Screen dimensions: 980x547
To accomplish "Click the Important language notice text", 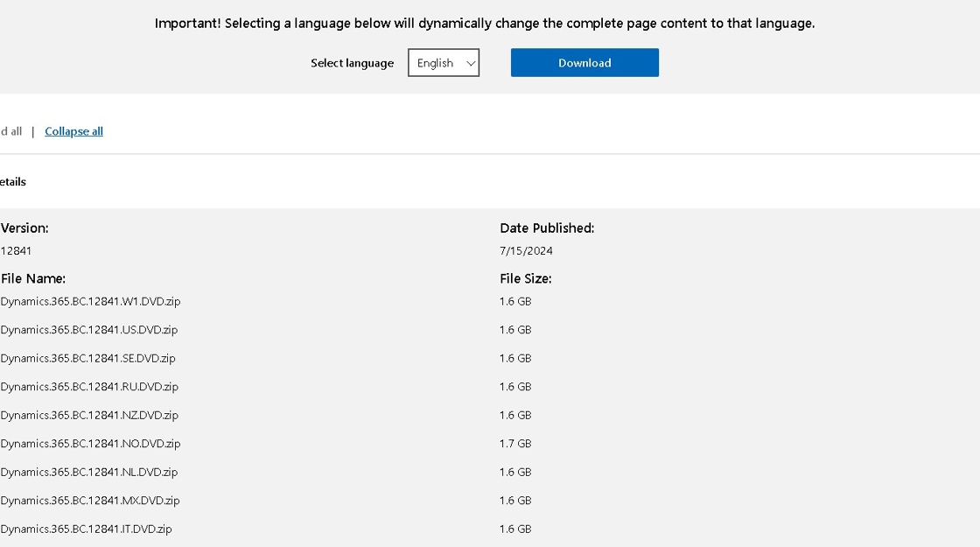I will pyautogui.click(x=485, y=23).
